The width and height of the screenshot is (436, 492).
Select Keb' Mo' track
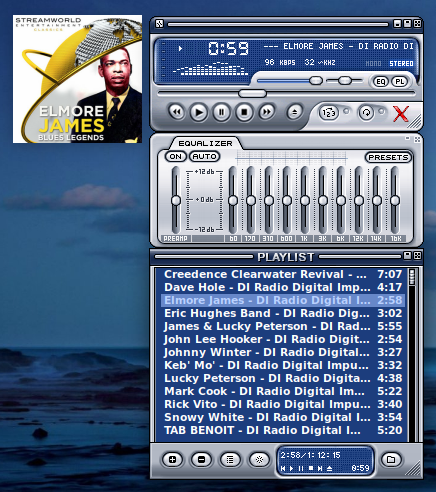(283, 365)
